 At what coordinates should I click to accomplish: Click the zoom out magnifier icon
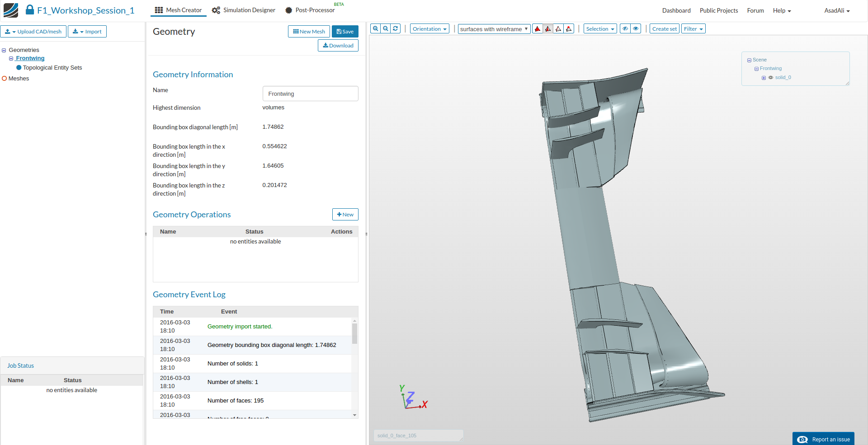386,28
